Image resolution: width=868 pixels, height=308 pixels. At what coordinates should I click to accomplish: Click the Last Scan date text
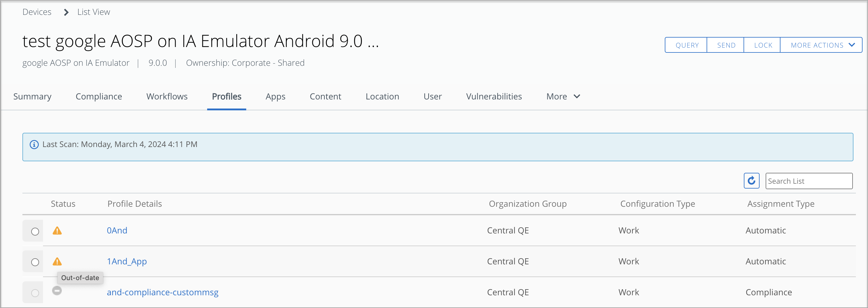click(x=120, y=144)
